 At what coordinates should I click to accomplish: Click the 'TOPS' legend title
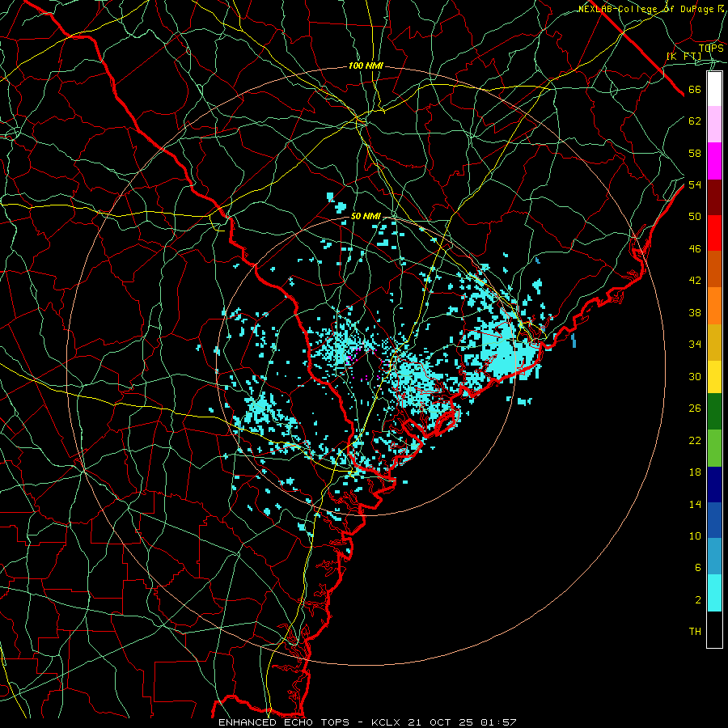tap(711, 48)
